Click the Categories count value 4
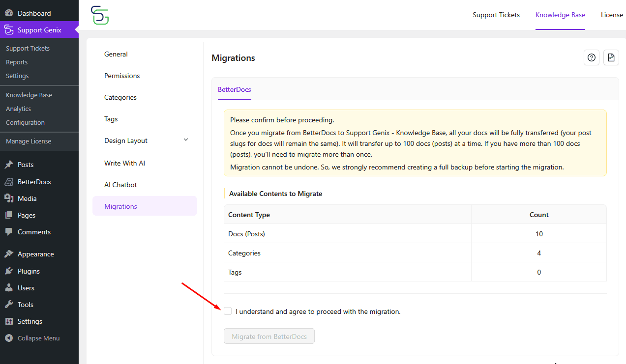 (539, 253)
